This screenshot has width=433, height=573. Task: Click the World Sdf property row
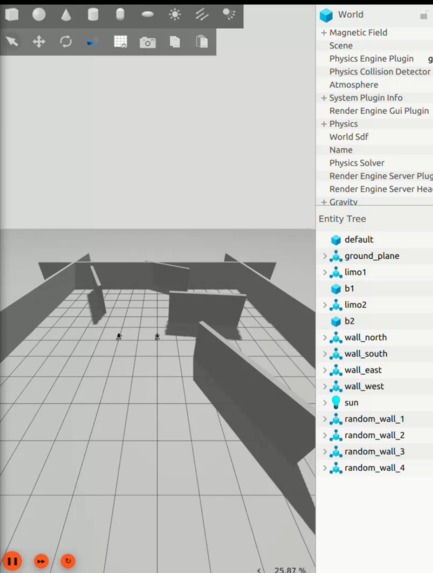click(x=375, y=137)
